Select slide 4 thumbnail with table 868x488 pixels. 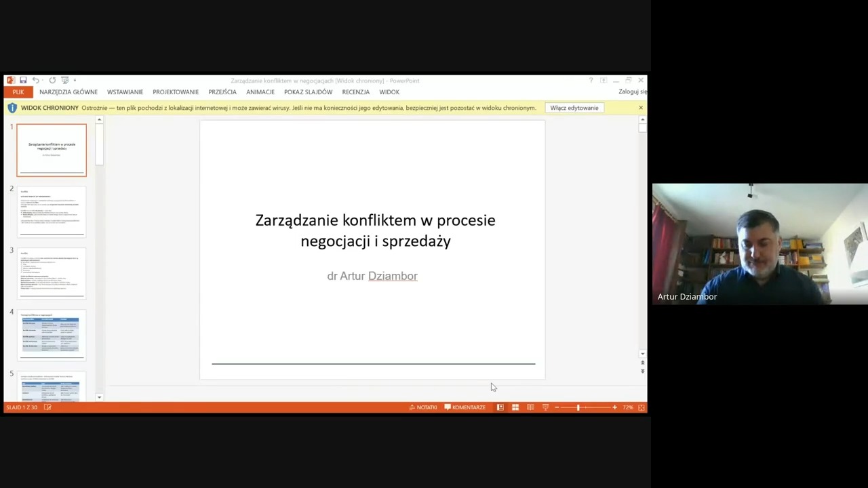point(52,335)
